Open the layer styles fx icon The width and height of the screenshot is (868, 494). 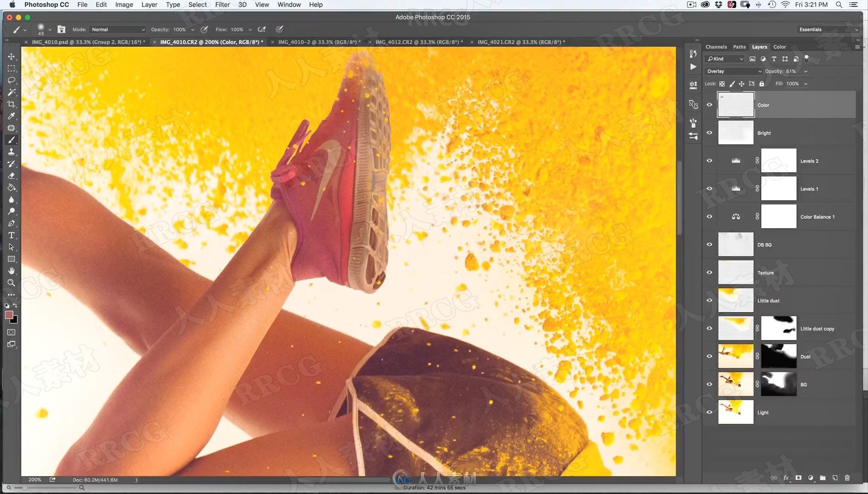click(786, 478)
